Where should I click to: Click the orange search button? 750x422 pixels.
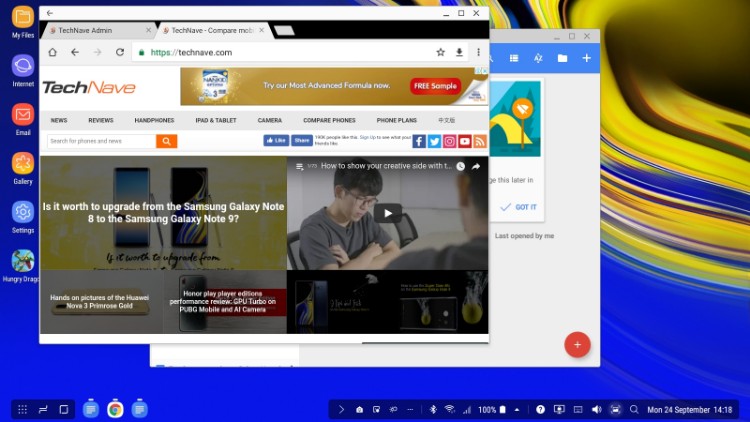166,141
